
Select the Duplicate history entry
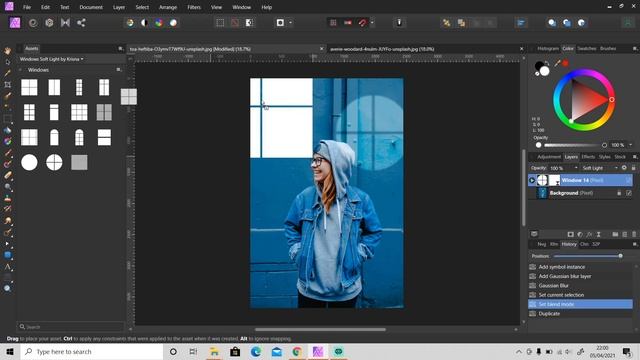(580, 313)
